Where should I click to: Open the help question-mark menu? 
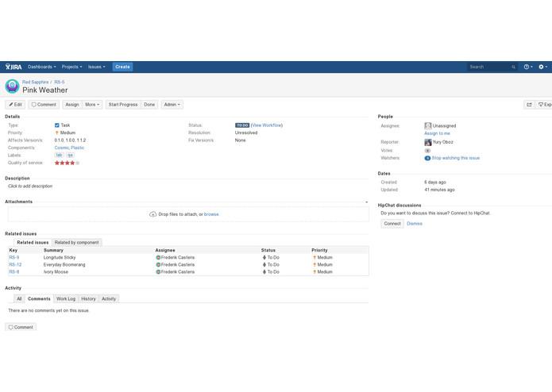(527, 67)
